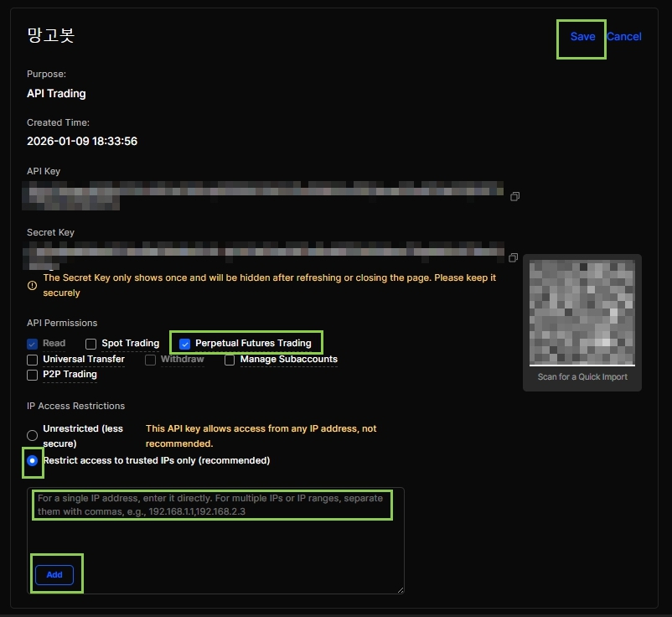
Task: Enable the Manage Subaccounts checkbox
Action: click(x=230, y=360)
